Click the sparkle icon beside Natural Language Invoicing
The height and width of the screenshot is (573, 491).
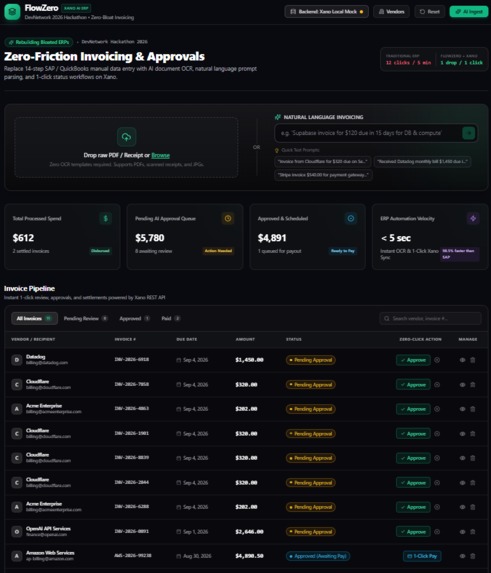(x=278, y=117)
